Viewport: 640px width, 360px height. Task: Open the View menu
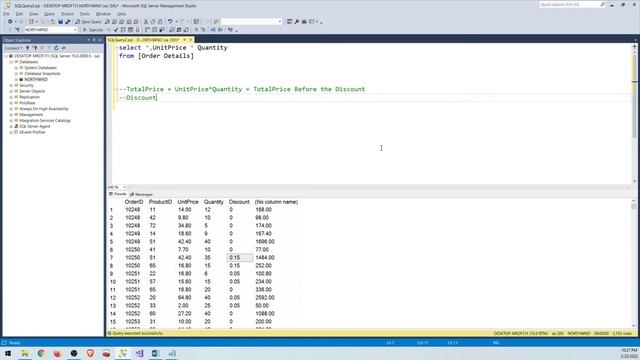pyautogui.click(x=33, y=14)
